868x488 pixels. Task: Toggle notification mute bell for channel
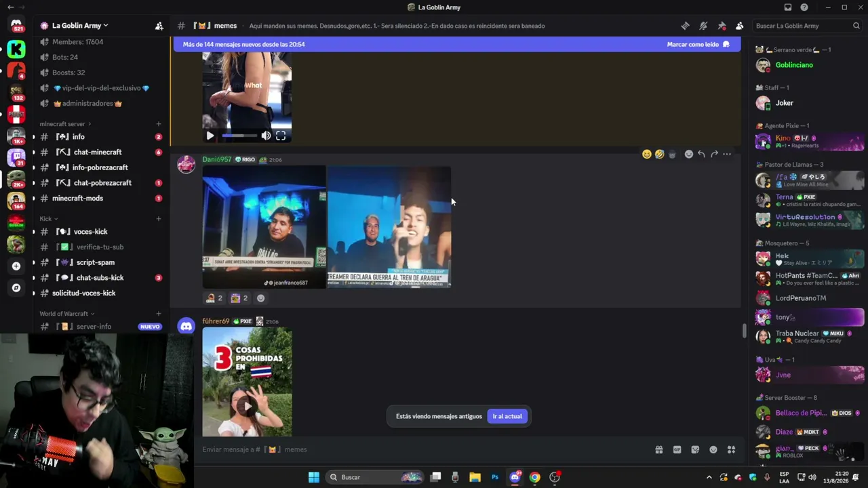pyautogui.click(x=703, y=26)
